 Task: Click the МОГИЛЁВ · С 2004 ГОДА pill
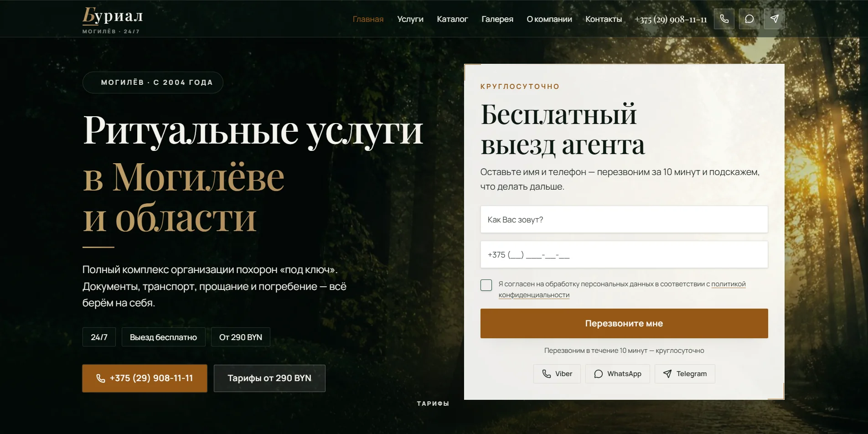153,83
